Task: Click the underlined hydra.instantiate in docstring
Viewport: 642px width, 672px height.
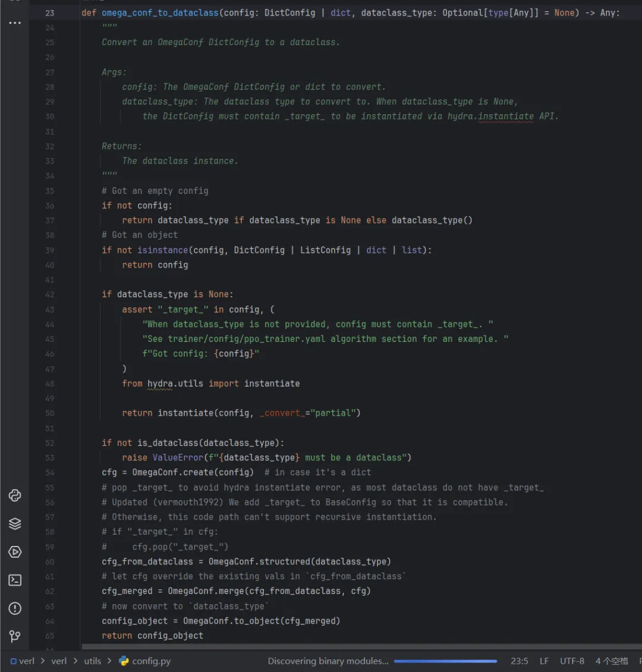Action: pos(490,116)
